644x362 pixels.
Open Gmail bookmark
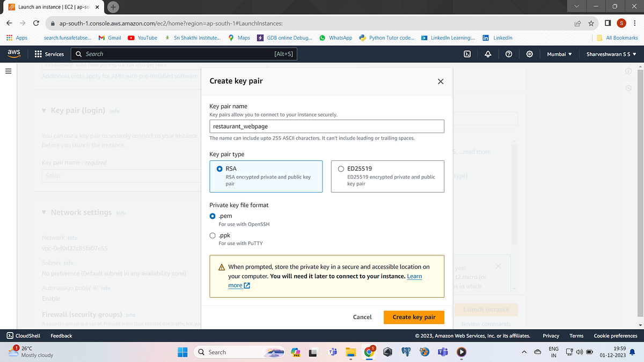[110, 38]
